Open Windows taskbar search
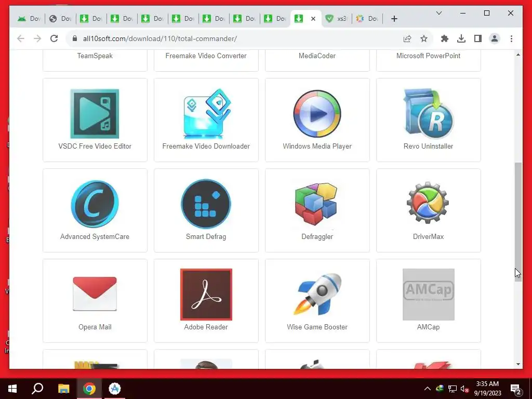Image resolution: width=532 pixels, height=399 pixels. [x=37, y=389]
